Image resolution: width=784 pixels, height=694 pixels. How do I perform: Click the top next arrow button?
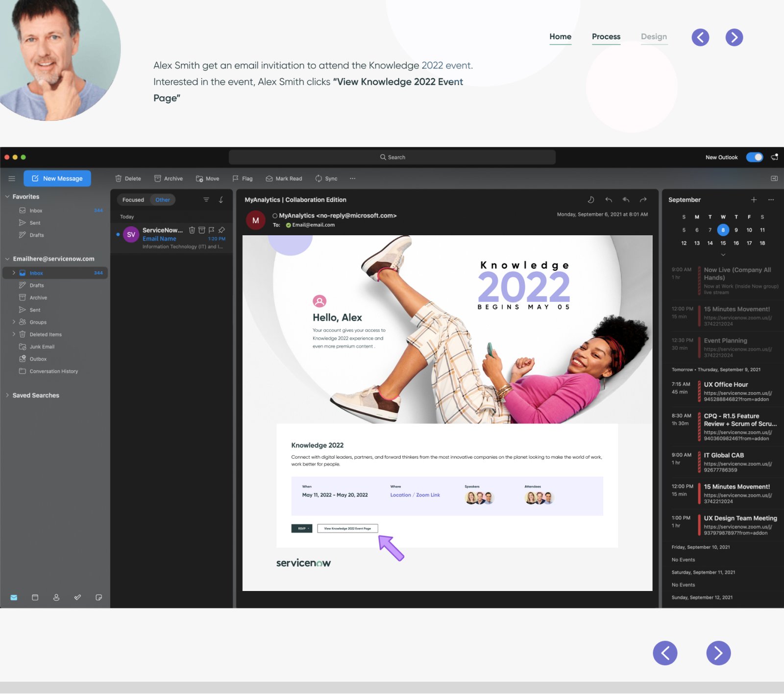click(x=734, y=37)
